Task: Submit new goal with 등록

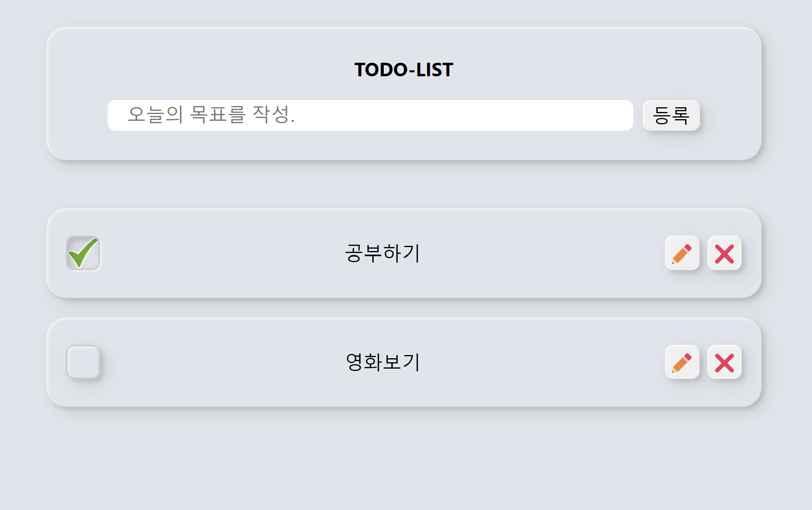Action: tap(671, 115)
